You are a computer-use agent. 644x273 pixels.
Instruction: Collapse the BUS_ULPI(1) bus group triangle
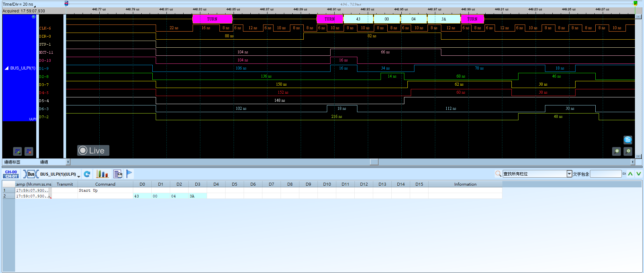6,68
